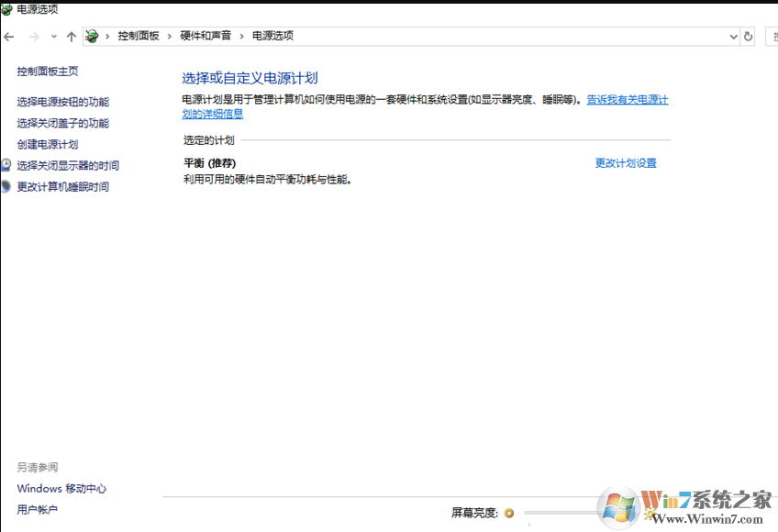
Task: Click the title bar power options icon
Action: [7, 9]
